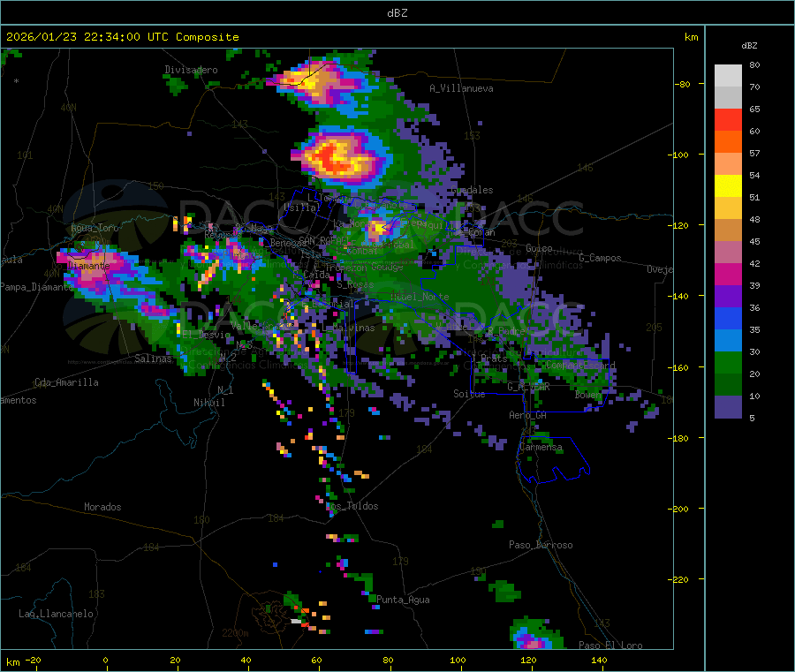The image size is (795, 672).
Task: Click the '57' value on the color scale
Action: pos(754,154)
